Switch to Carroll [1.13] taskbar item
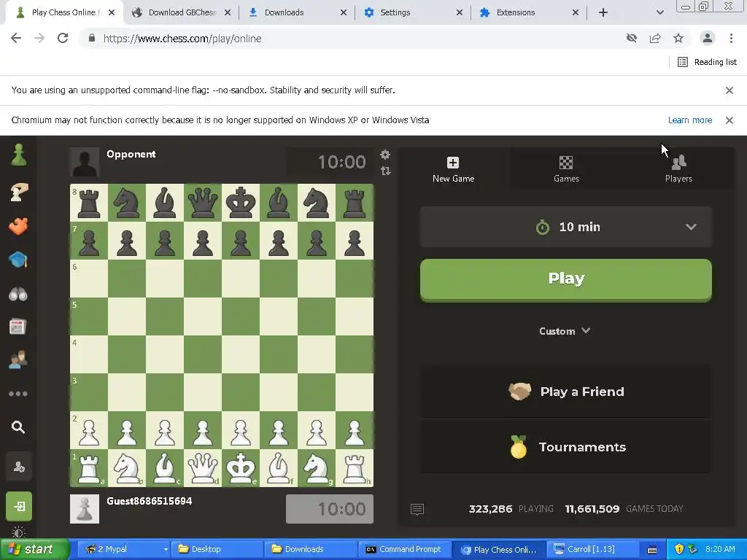This screenshot has height=560, width=747. coord(592,549)
